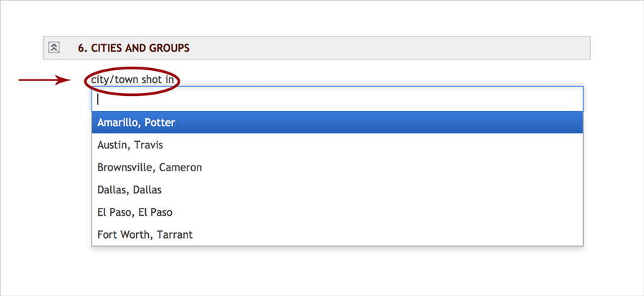644x296 pixels.
Task: Click the red oval circling the label
Action: click(177, 80)
